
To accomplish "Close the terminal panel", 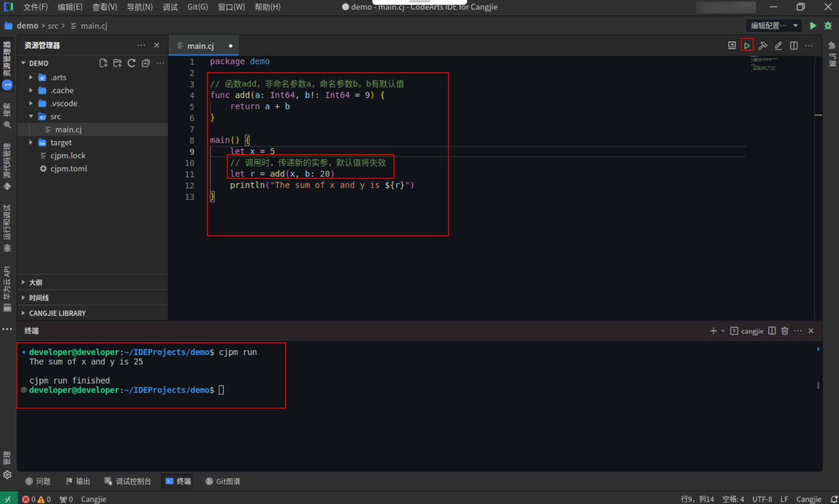I will click(x=811, y=331).
